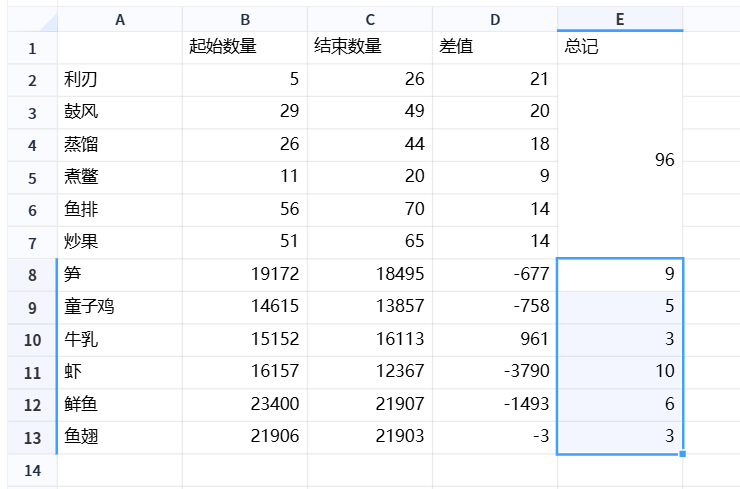Select row 1 header

[x=33, y=48]
